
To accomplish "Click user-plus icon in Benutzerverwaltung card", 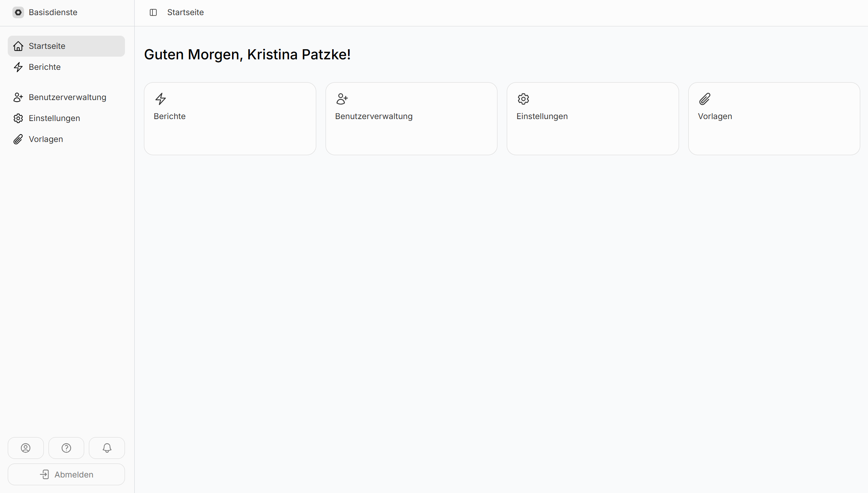I will (342, 99).
